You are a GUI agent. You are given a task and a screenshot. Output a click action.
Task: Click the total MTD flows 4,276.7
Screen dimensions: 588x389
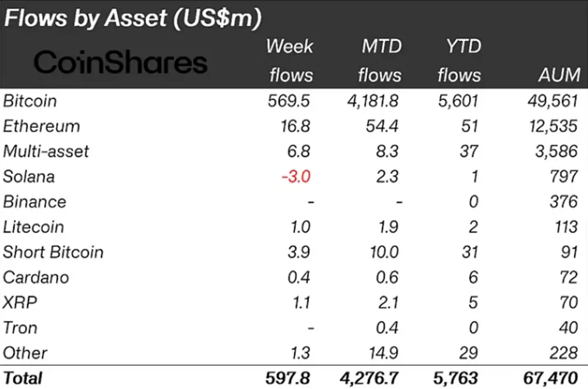pos(369,378)
